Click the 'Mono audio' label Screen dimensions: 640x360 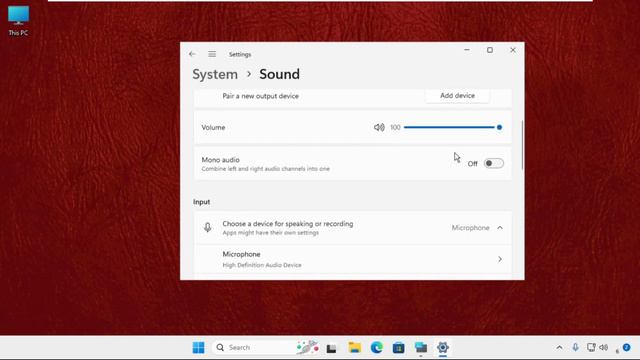tap(220, 160)
